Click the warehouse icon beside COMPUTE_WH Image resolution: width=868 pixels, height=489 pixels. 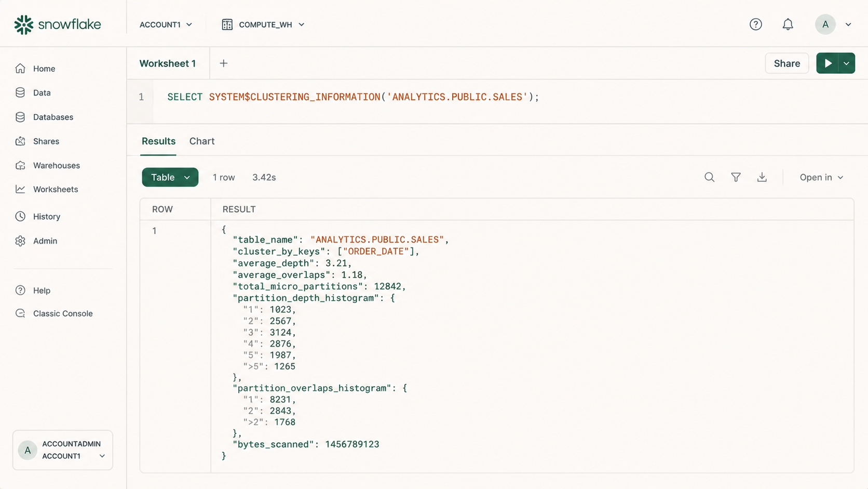[x=227, y=24]
